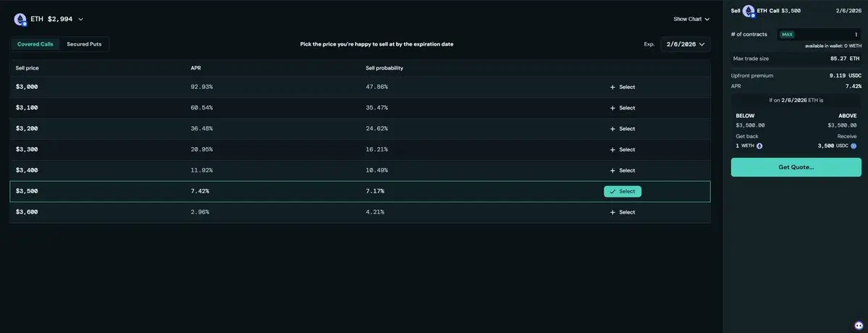This screenshot has width=868, height=333.
Task: Open the expiration date 2/6/2026 dropdown
Action: coord(685,44)
